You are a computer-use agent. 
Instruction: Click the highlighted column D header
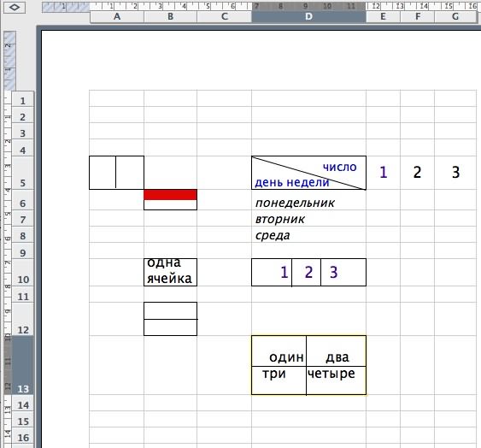(x=309, y=16)
